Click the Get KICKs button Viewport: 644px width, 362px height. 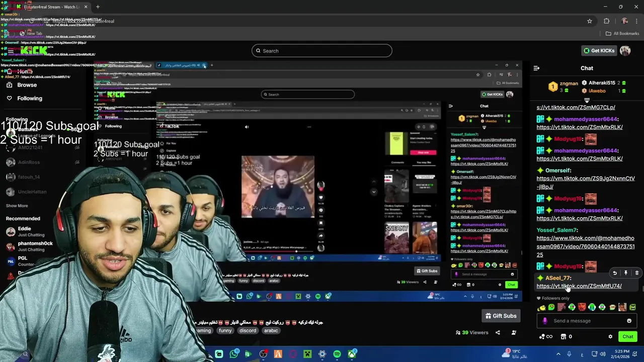pyautogui.click(x=599, y=51)
